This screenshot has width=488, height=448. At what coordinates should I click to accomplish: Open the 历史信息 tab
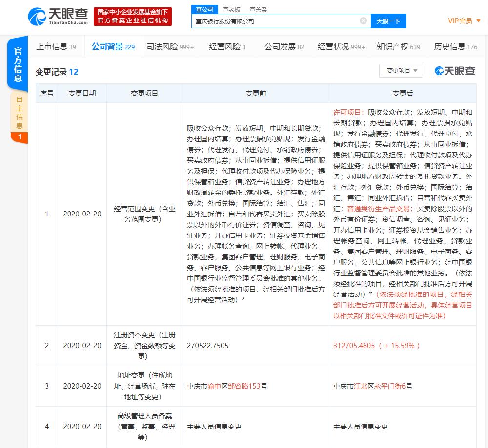(456, 47)
